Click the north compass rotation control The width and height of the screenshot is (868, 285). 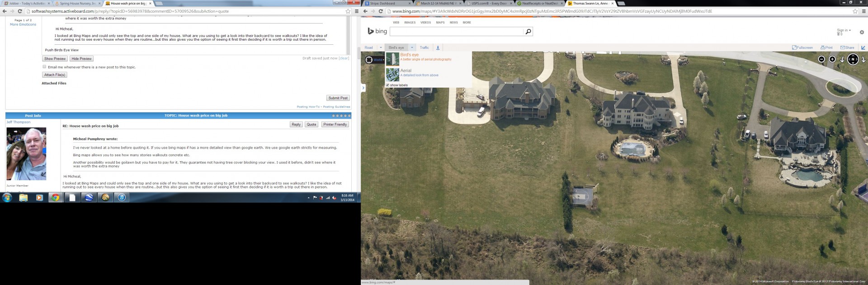[853, 59]
